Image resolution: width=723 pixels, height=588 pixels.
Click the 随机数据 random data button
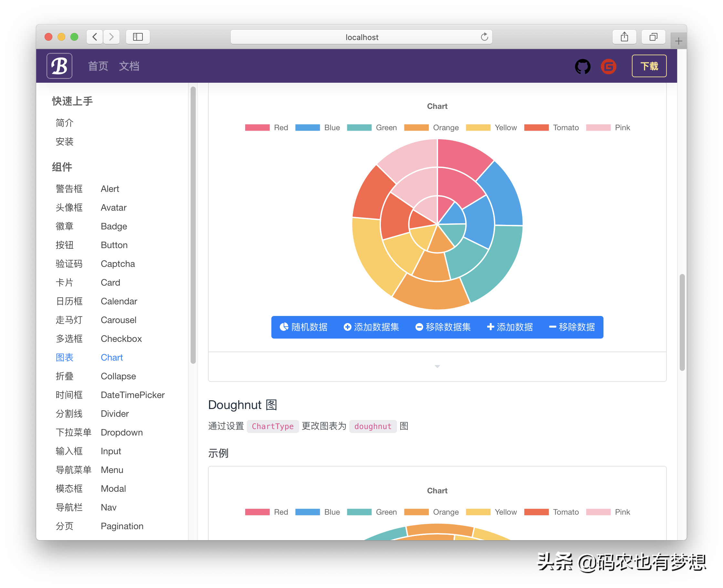(303, 327)
